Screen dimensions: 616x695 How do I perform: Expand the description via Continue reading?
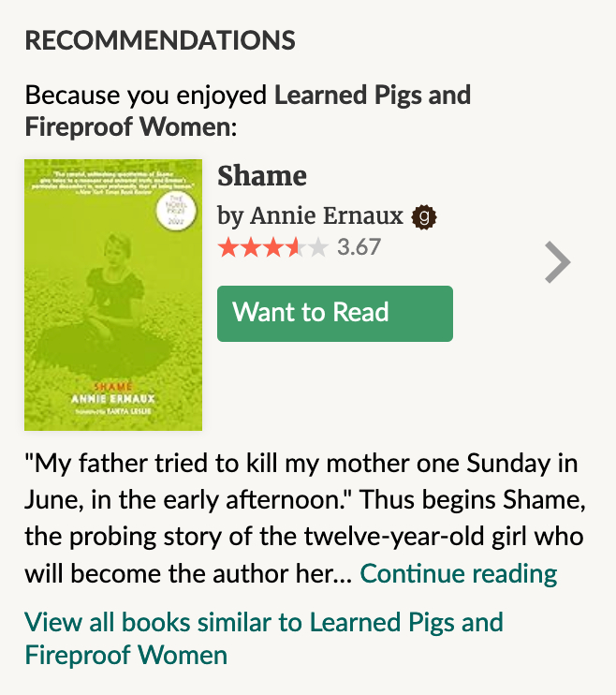pos(458,572)
